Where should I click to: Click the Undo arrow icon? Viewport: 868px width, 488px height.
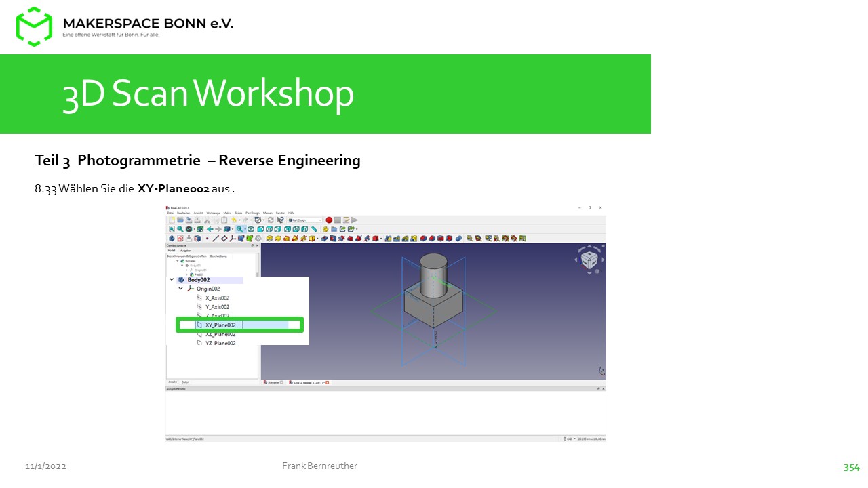233,220
